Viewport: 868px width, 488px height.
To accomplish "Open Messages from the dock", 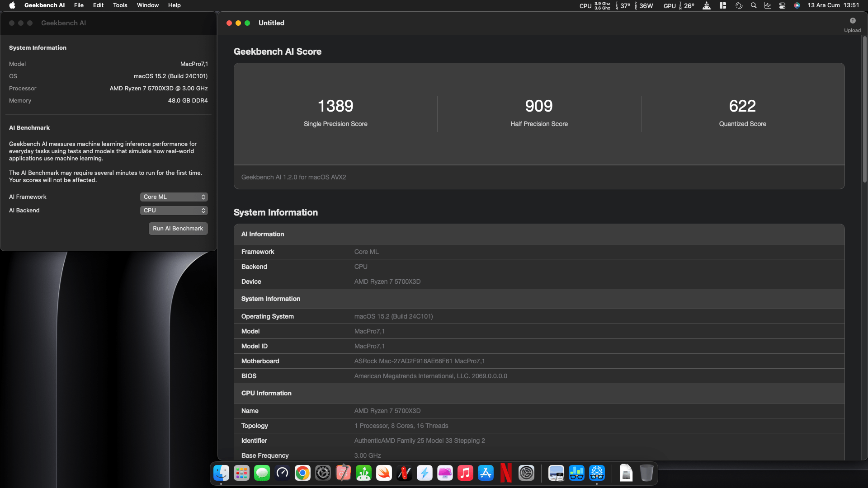I will (262, 473).
